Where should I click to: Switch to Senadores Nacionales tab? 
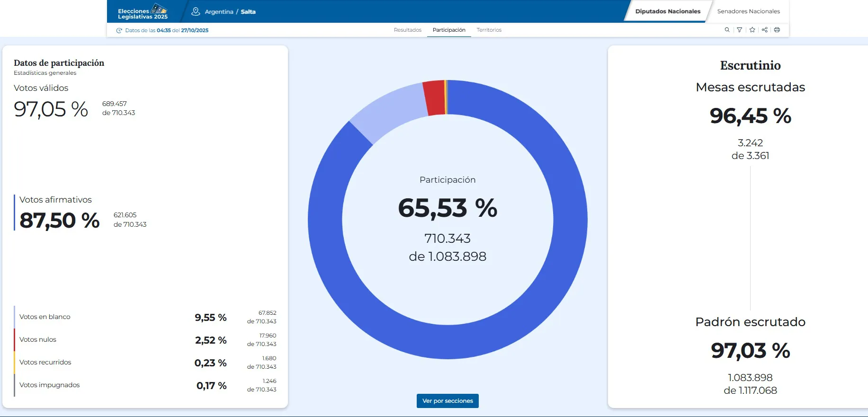click(x=748, y=11)
